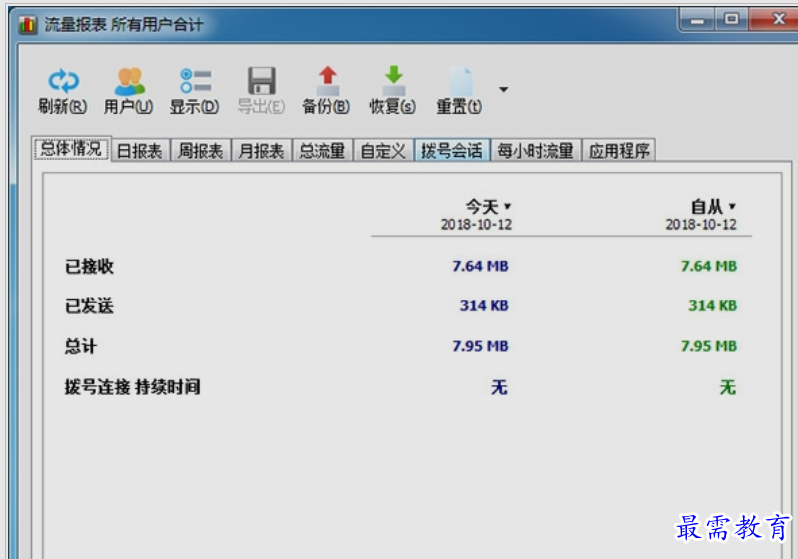Click the green 7.64 MB value under 自从
The width and height of the screenshot is (798, 559).
point(709,266)
